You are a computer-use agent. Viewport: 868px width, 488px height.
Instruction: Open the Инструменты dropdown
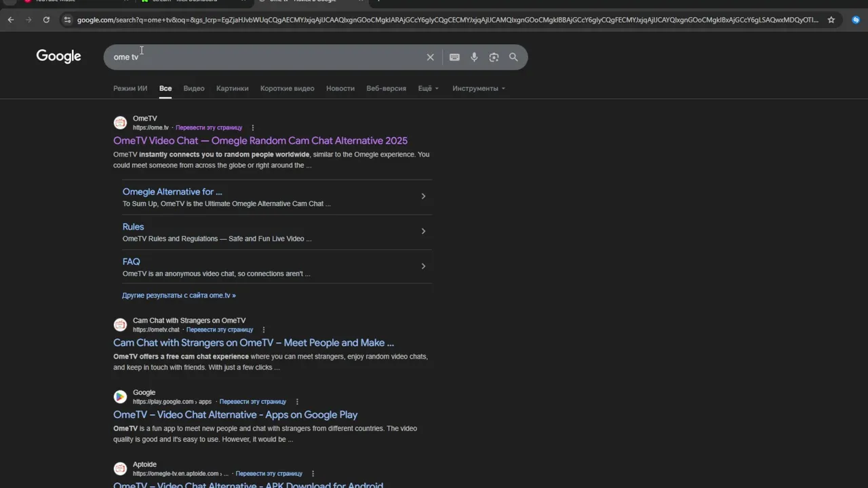[x=479, y=88]
